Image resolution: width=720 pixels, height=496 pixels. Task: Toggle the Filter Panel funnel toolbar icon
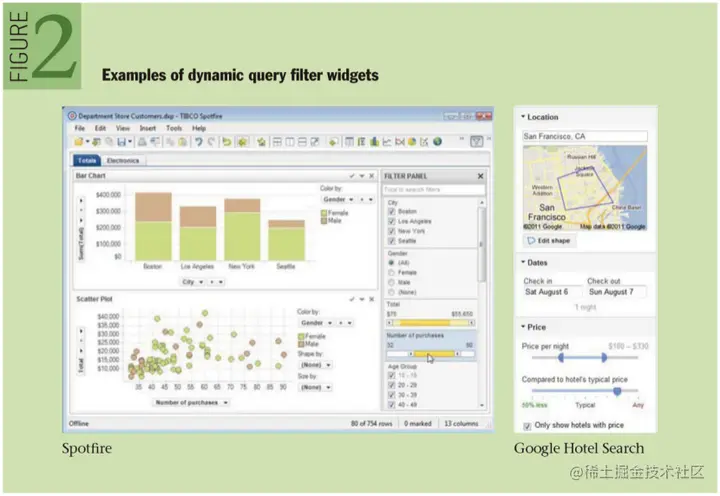[477, 141]
